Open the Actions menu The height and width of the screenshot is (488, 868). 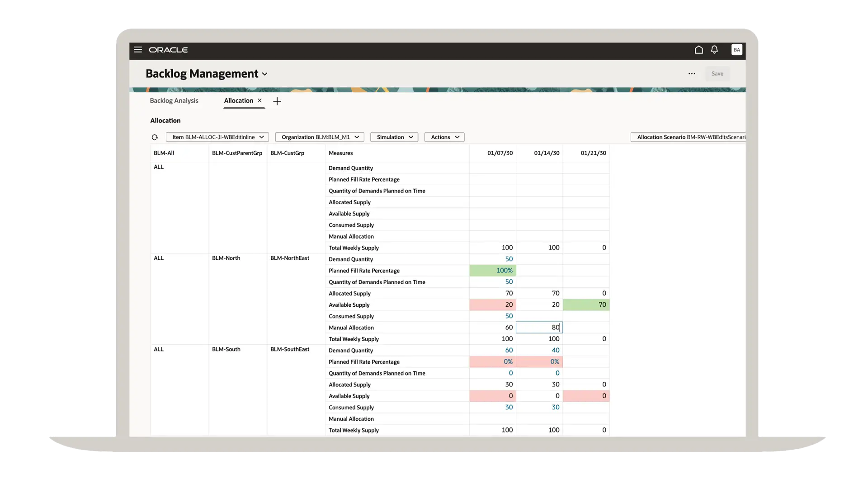(x=444, y=137)
